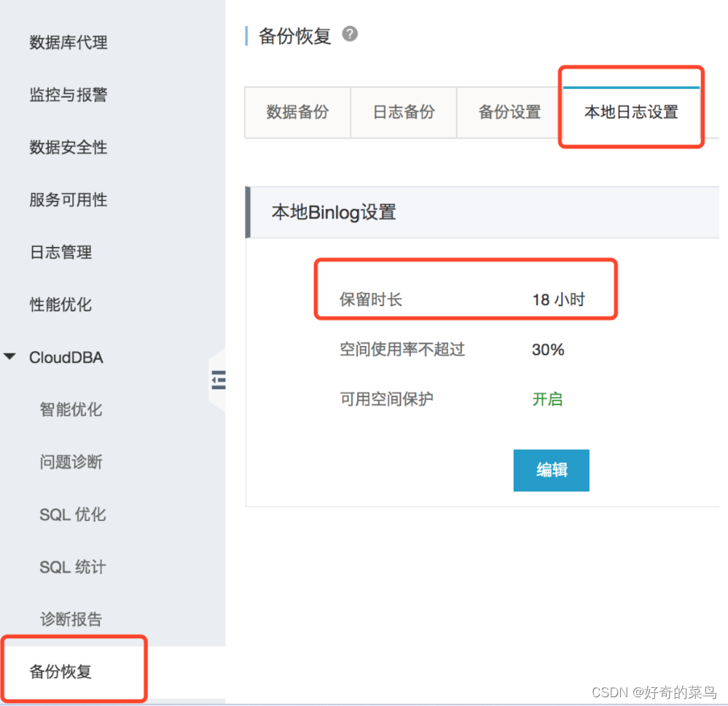
Task: Collapse the sidebar using the menu-fold icon
Action: [x=218, y=380]
